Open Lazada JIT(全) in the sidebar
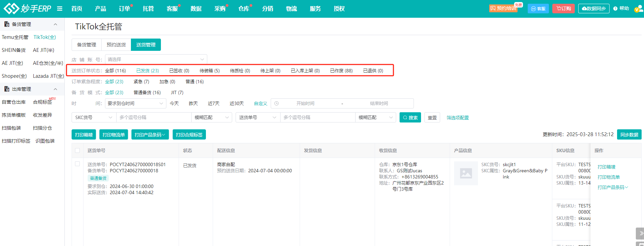644x246 pixels. [x=48, y=76]
